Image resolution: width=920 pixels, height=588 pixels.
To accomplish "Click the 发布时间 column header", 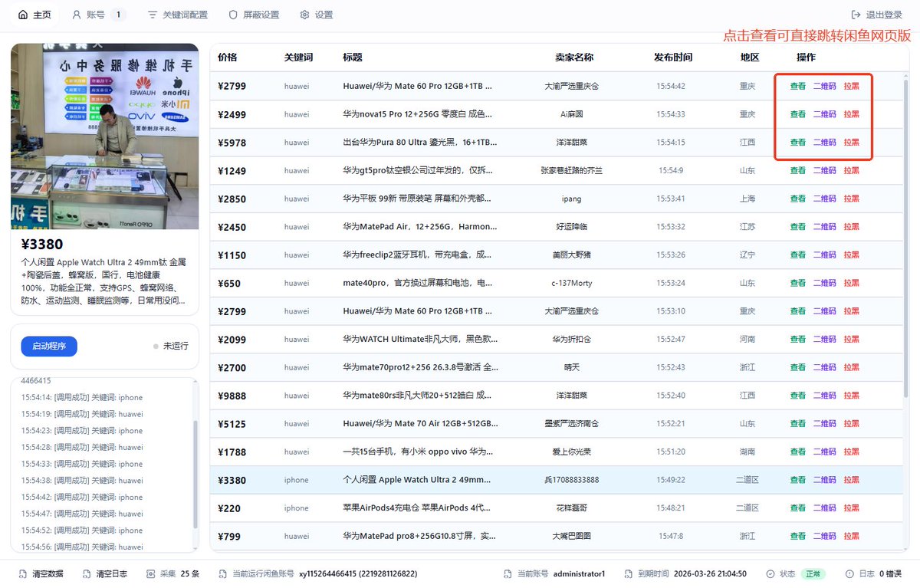I will 673,57.
